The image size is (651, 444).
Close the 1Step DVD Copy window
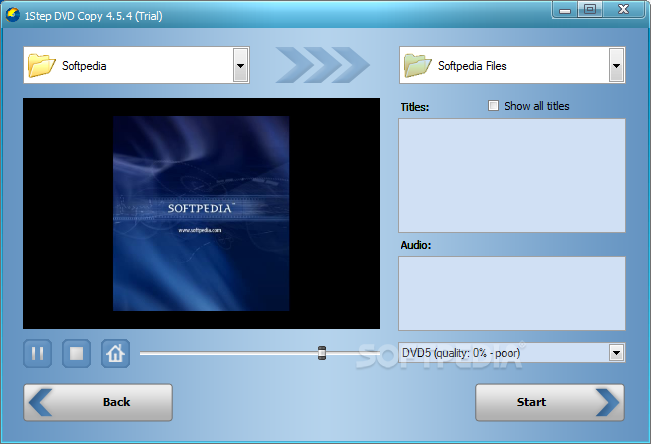pyautogui.click(x=624, y=10)
